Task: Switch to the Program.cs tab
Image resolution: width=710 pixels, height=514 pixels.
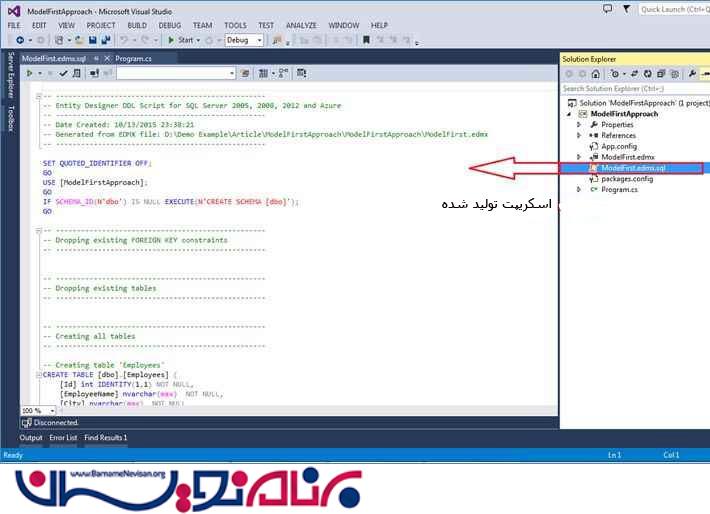Action: (x=133, y=59)
